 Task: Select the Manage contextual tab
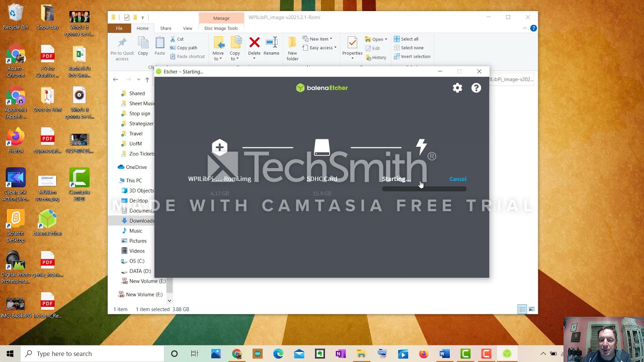point(221,18)
